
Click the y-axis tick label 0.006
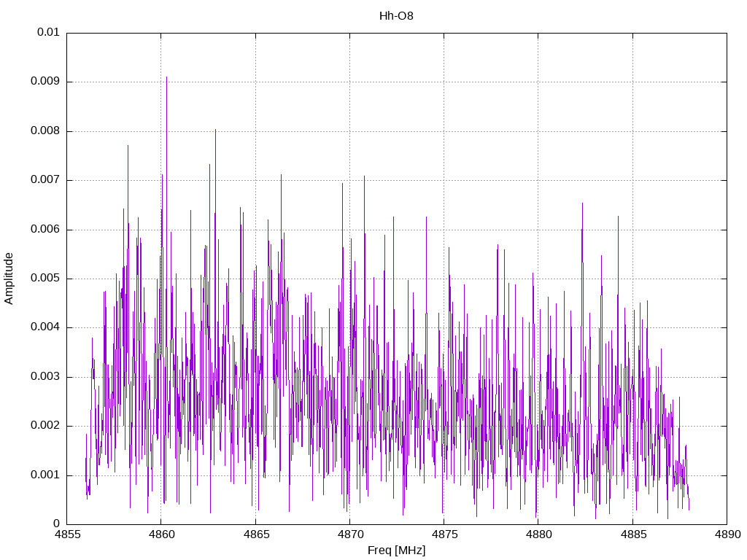click(44, 229)
